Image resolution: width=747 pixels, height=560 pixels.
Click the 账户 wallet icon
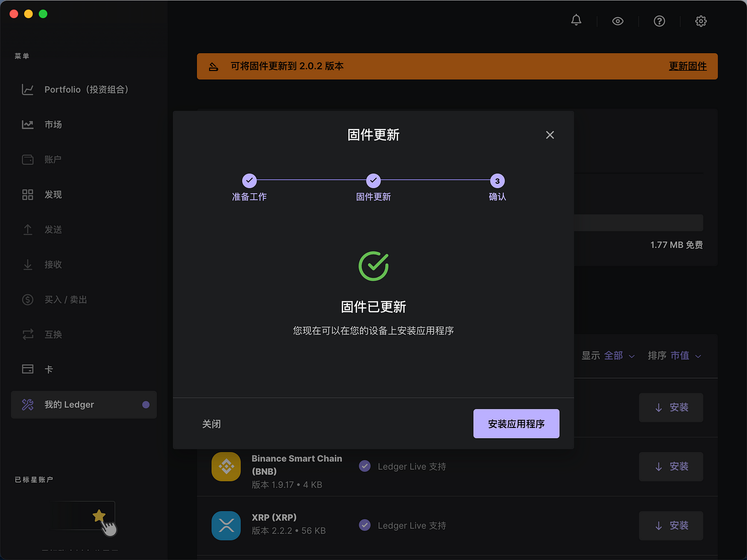tap(28, 160)
